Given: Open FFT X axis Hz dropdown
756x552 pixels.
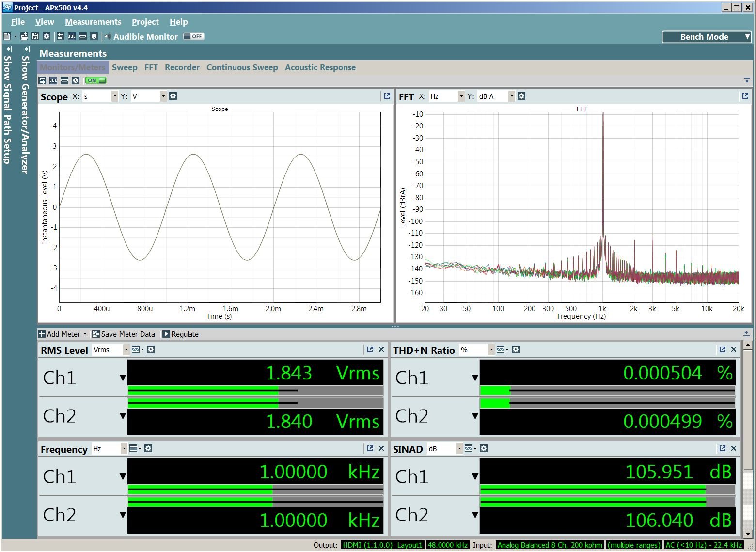Looking at the screenshot, I should (x=461, y=96).
